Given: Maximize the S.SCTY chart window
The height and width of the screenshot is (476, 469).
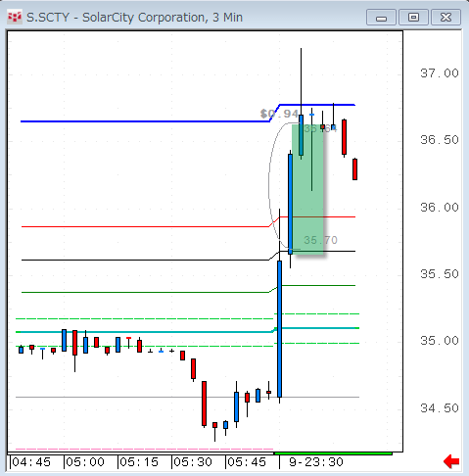Looking at the screenshot, I should (x=413, y=18).
